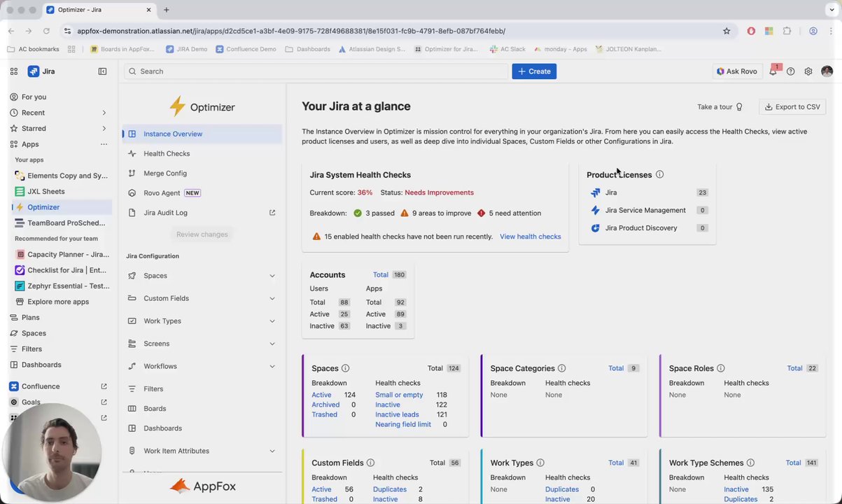Click Archived link in Spaces card
This screenshot has width=842, height=504.
click(x=325, y=405)
